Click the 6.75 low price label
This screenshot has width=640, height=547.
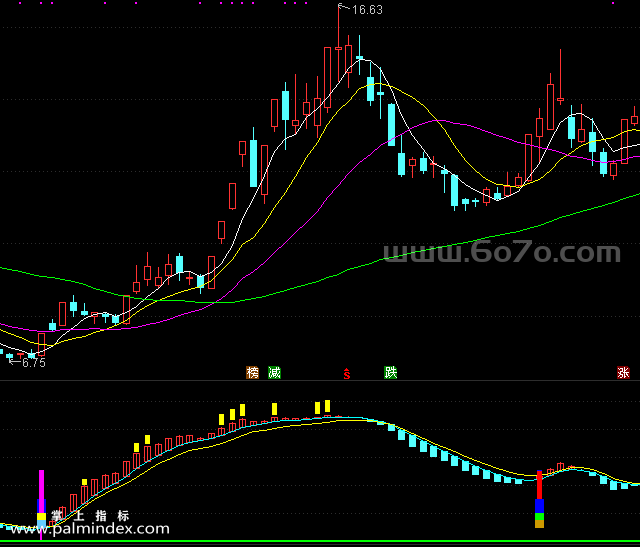pyautogui.click(x=33, y=362)
